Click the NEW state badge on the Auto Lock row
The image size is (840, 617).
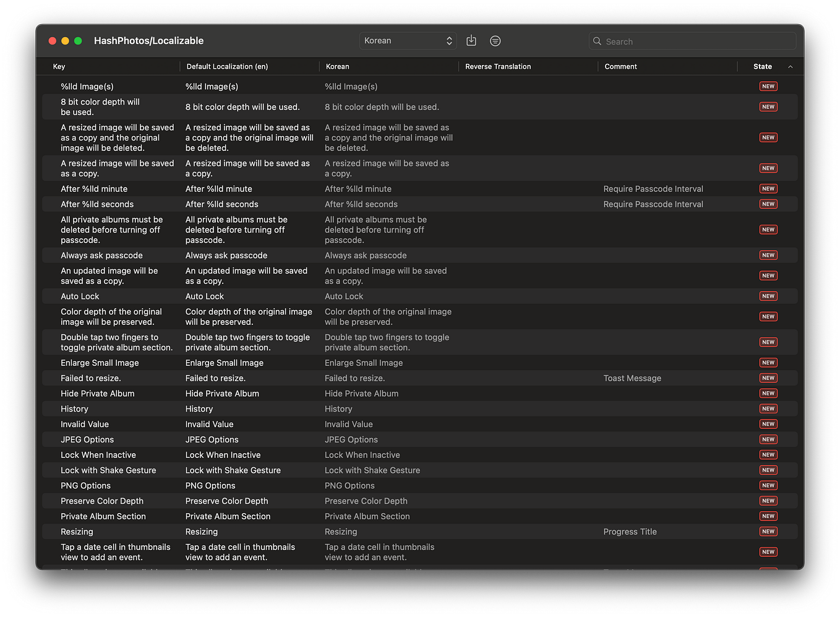[768, 296]
